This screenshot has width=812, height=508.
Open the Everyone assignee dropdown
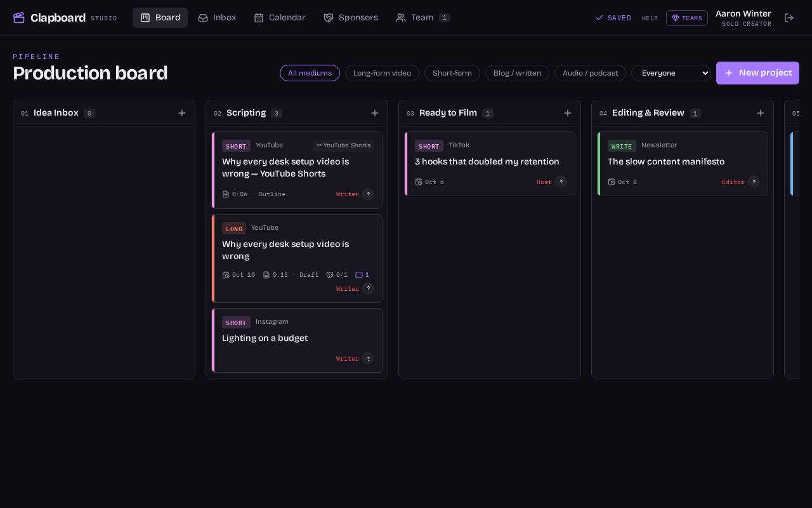pos(671,73)
